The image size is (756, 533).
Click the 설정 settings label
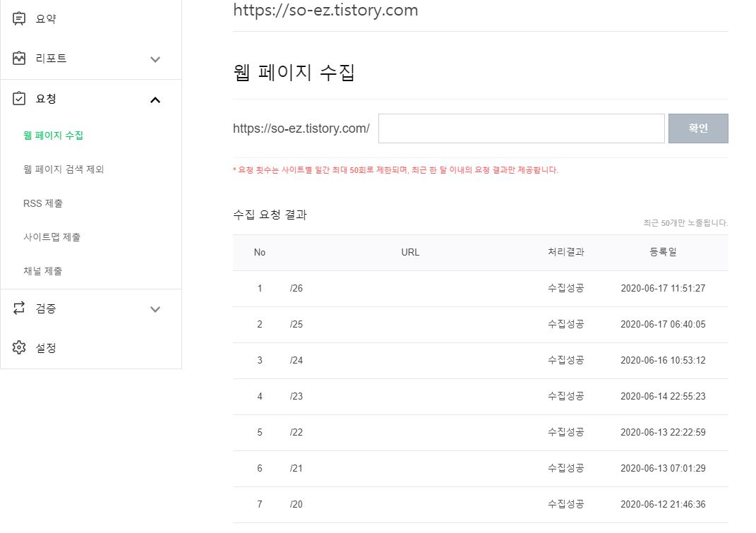click(46, 348)
